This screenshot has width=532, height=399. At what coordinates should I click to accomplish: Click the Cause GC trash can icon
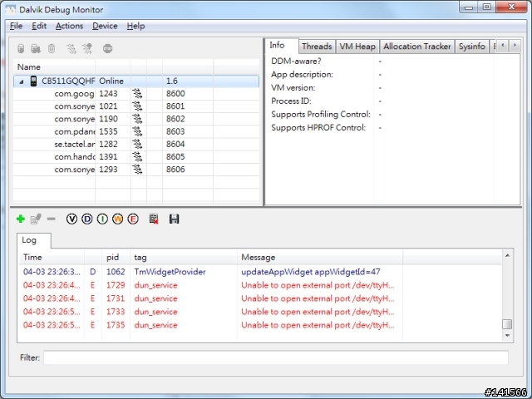52,48
